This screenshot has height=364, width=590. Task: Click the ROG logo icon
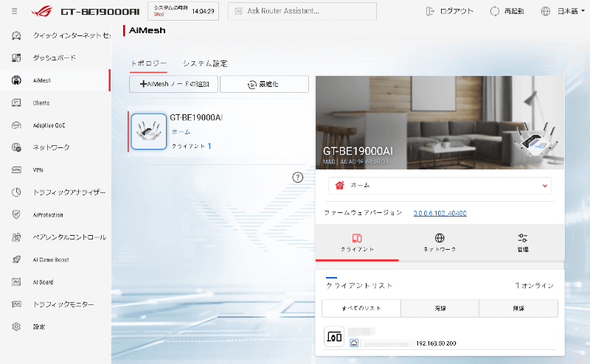42,11
